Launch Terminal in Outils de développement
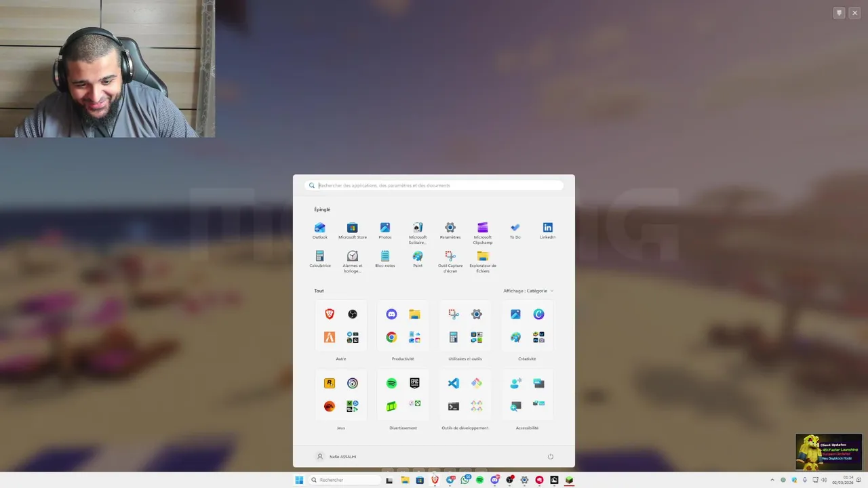Screen dimensions: 868x488 (x=454, y=406)
